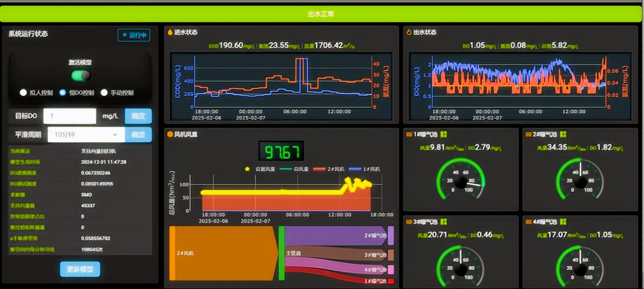This screenshot has height=289, width=644.
Task: Click the orange circle icon next to 风机风量
Action: [x=170, y=134]
